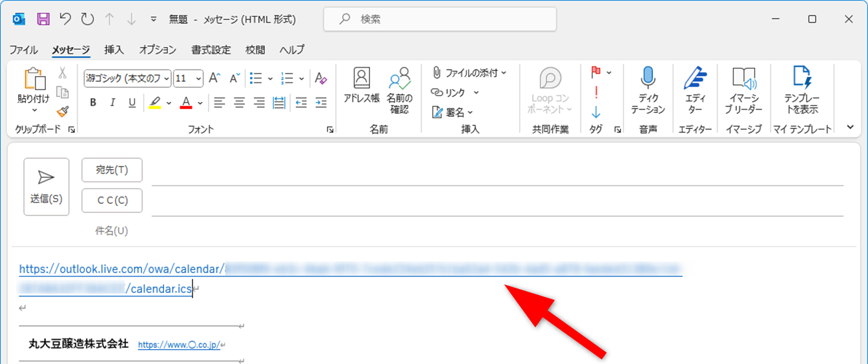Align text to the left
The height and width of the screenshot is (364, 868).
pos(220,102)
